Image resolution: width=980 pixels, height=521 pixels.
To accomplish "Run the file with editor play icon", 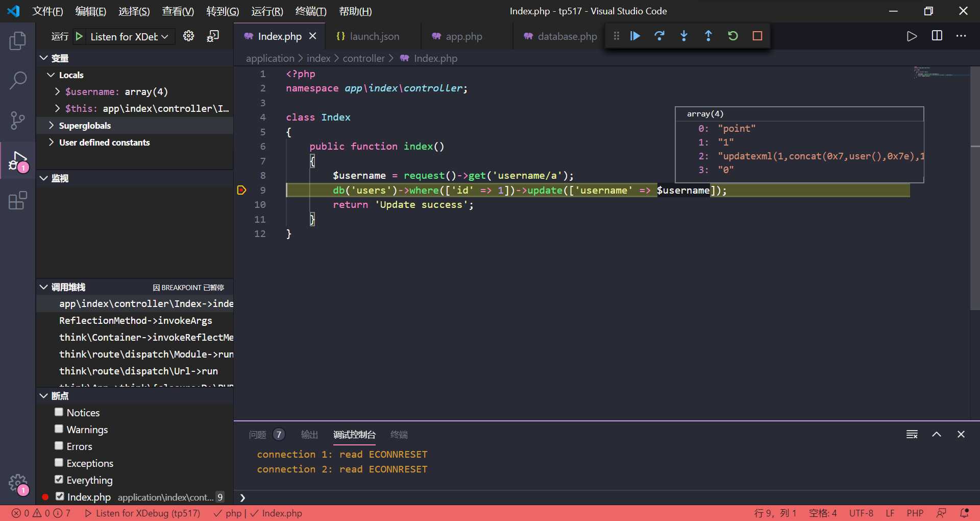I will coord(912,36).
